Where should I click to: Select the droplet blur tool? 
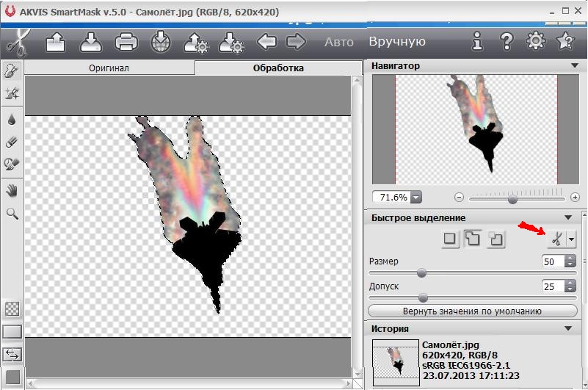point(12,120)
